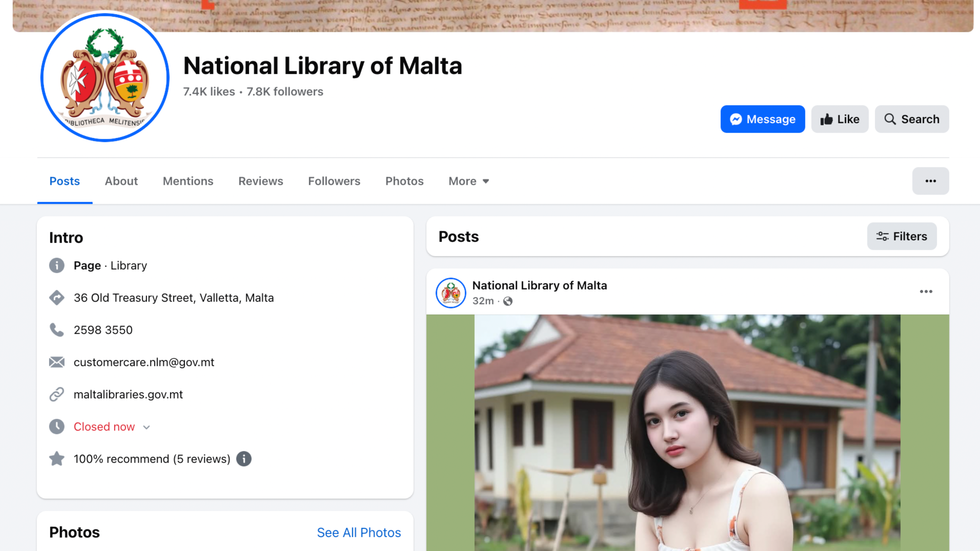Open post Filters
This screenshot has height=551, width=980.
pos(902,236)
